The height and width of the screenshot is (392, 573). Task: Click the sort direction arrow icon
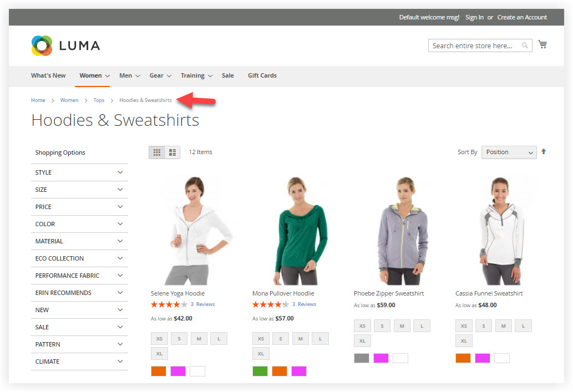point(544,151)
